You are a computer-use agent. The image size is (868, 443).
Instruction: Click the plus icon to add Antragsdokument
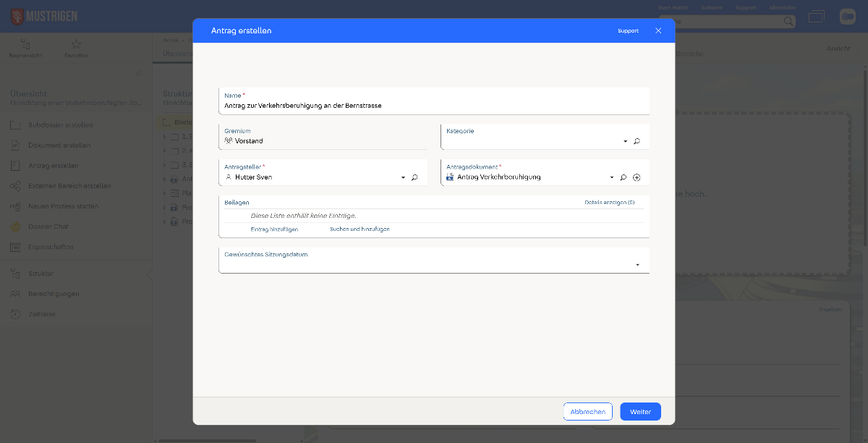pos(637,177)
